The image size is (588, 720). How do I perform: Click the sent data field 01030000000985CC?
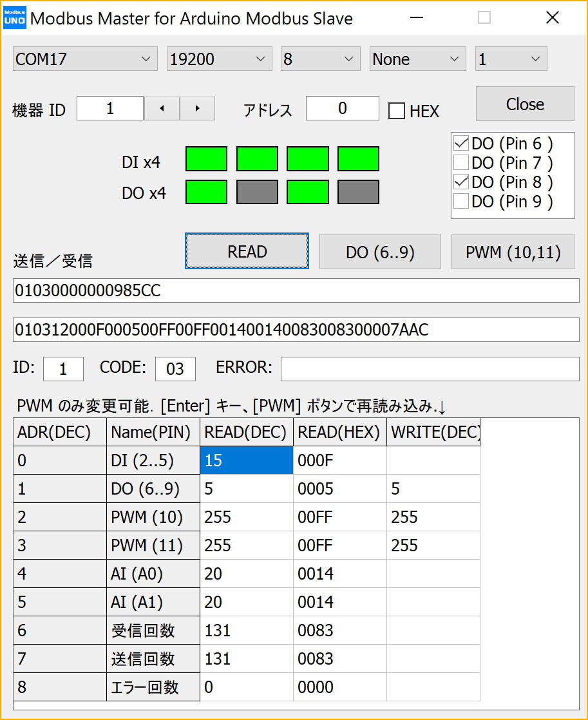(x=296, y=290)
